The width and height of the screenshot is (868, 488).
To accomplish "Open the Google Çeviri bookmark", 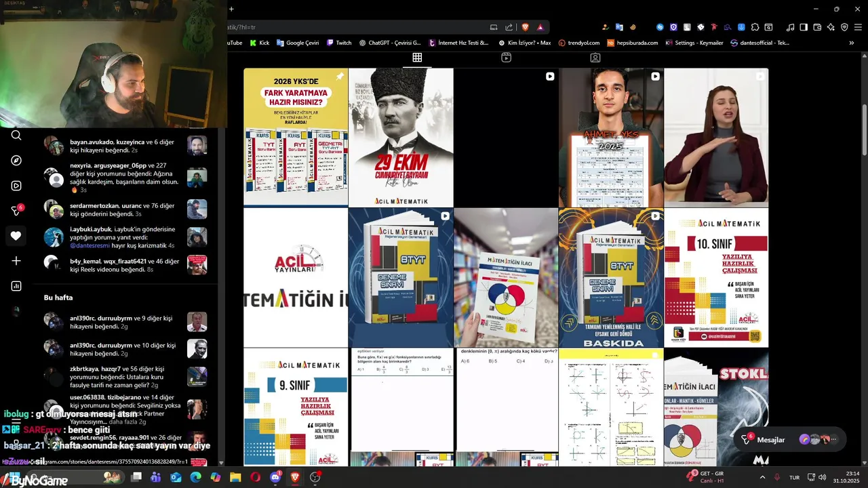I will pyautogui.click(x=297, y=43).
